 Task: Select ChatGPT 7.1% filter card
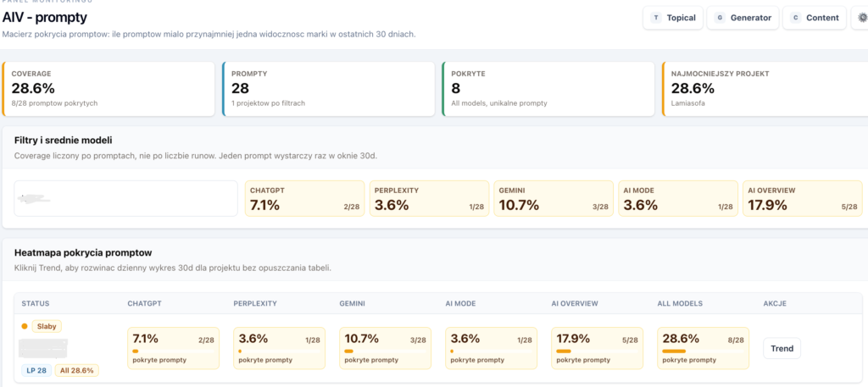coord(304,198)
